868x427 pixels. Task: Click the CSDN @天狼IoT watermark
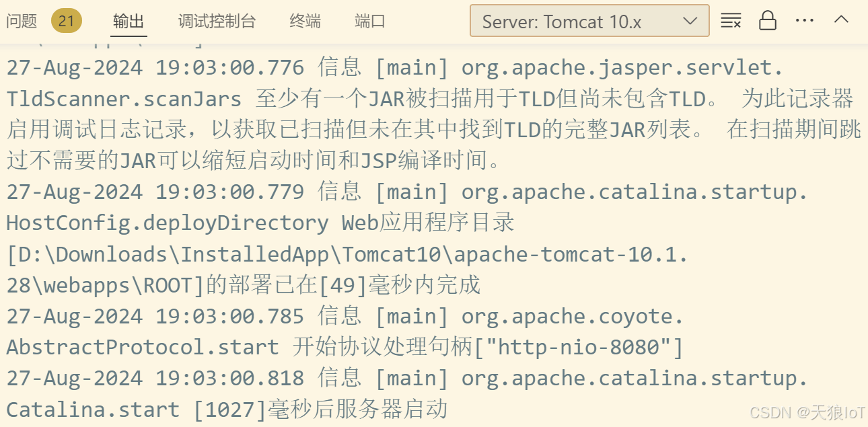807,412
